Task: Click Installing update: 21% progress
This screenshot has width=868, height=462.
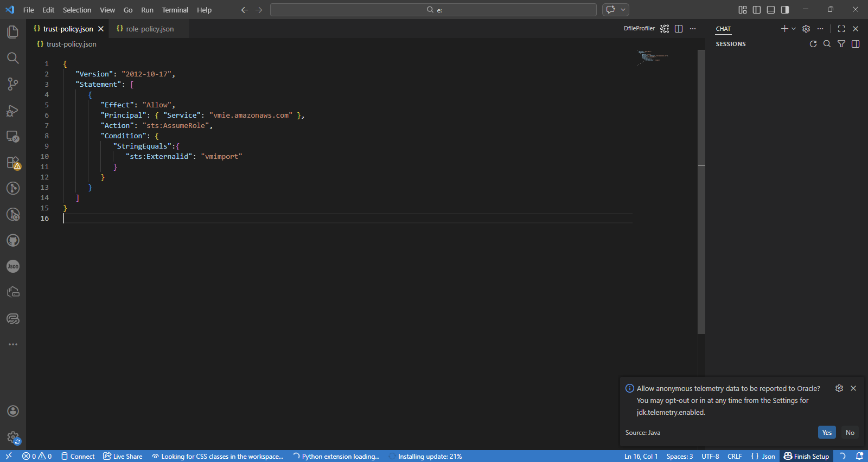Action: pos(425,456)
